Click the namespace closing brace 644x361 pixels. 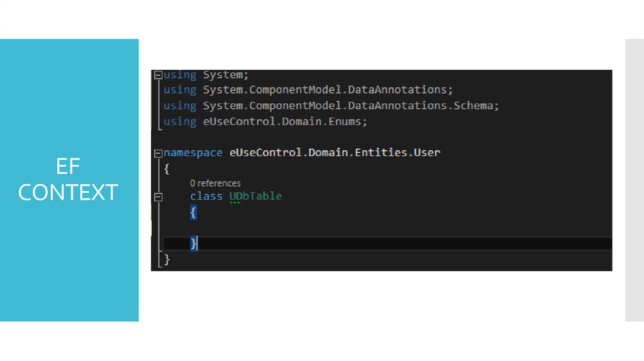(166, 260)
